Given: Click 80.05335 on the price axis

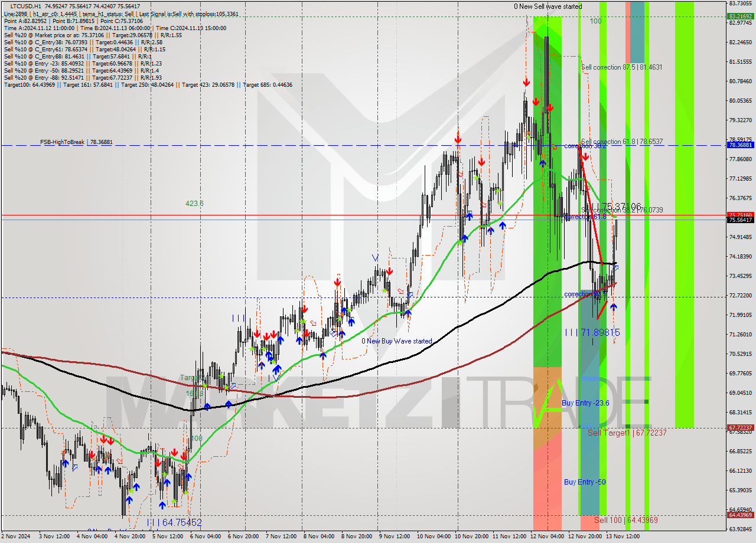Looking at the screenshot, I should point(740,100).
